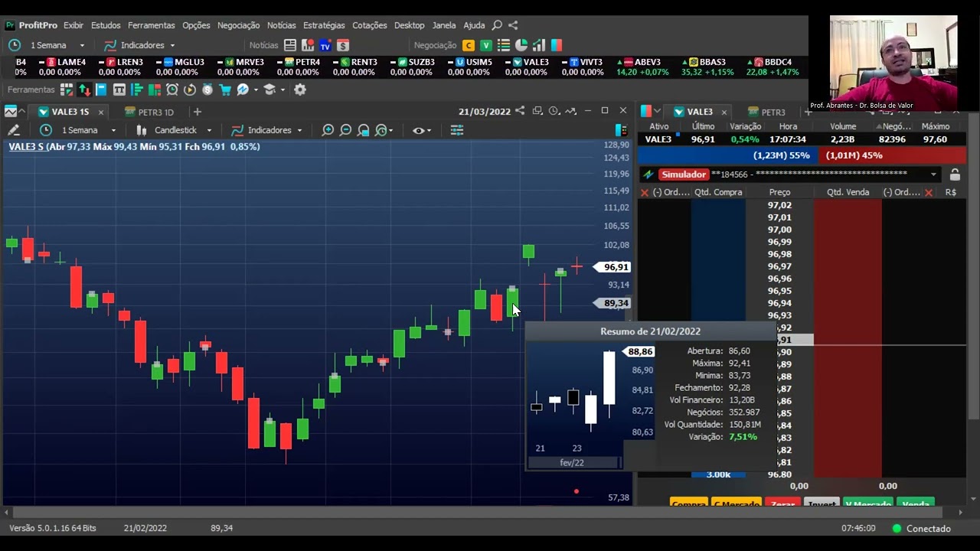Image resolution: width=980 pixels, height=551 pixels.
Task: Switch to the PETR3 1D chart tab
Action: pos(149,112)
